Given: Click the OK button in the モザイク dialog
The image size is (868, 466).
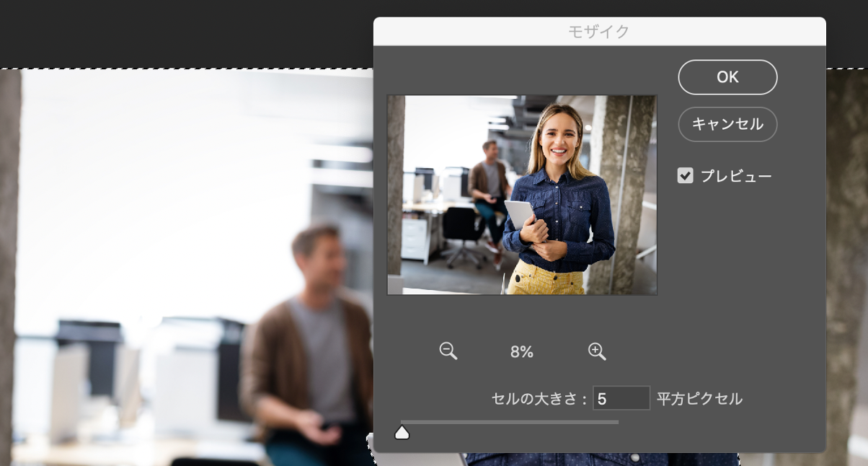Looking at the screenshot, I should [727, 77].
